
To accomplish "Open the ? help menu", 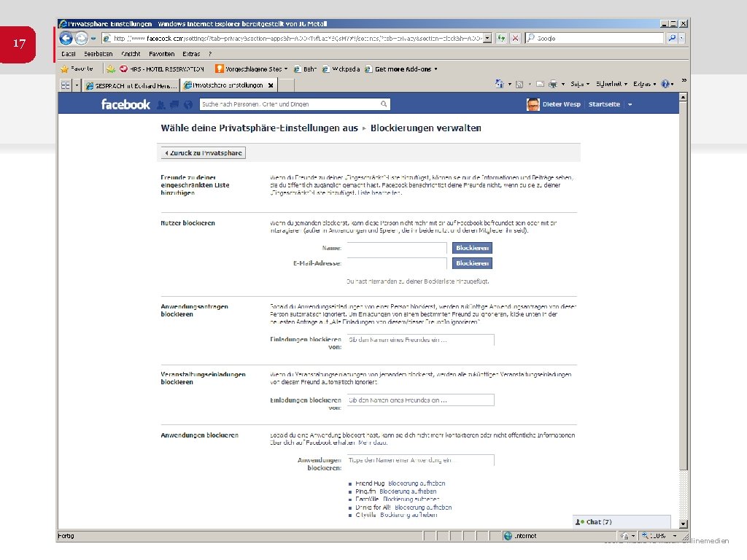I will pos(209,54).
